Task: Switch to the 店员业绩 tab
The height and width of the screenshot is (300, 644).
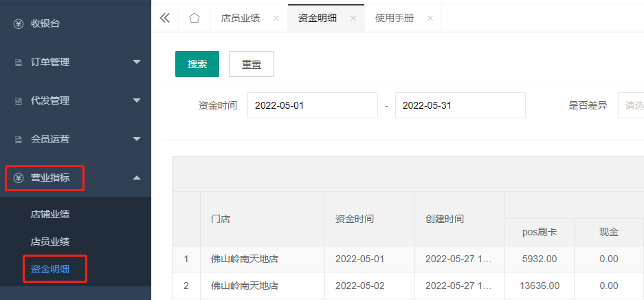Action: (x=241, y=18)
